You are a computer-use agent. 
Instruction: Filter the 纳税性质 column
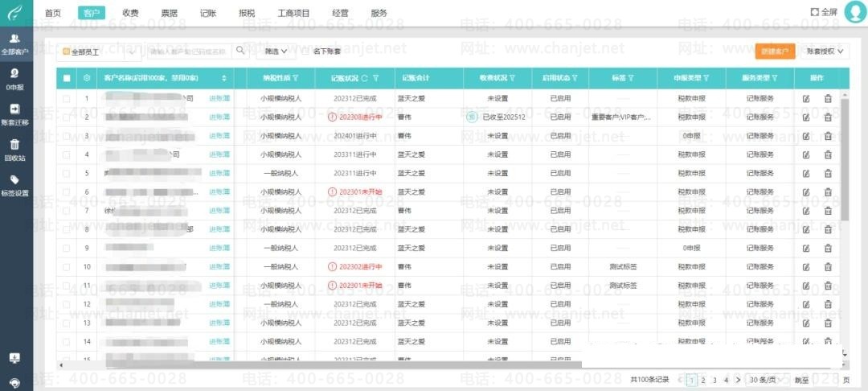click(295, 78)
